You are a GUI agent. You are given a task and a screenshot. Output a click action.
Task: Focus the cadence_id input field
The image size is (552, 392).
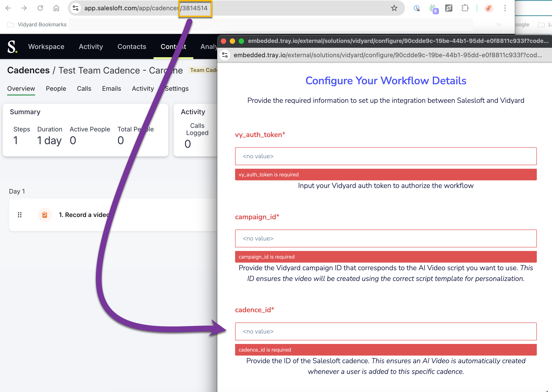click(x=386, y=331)
